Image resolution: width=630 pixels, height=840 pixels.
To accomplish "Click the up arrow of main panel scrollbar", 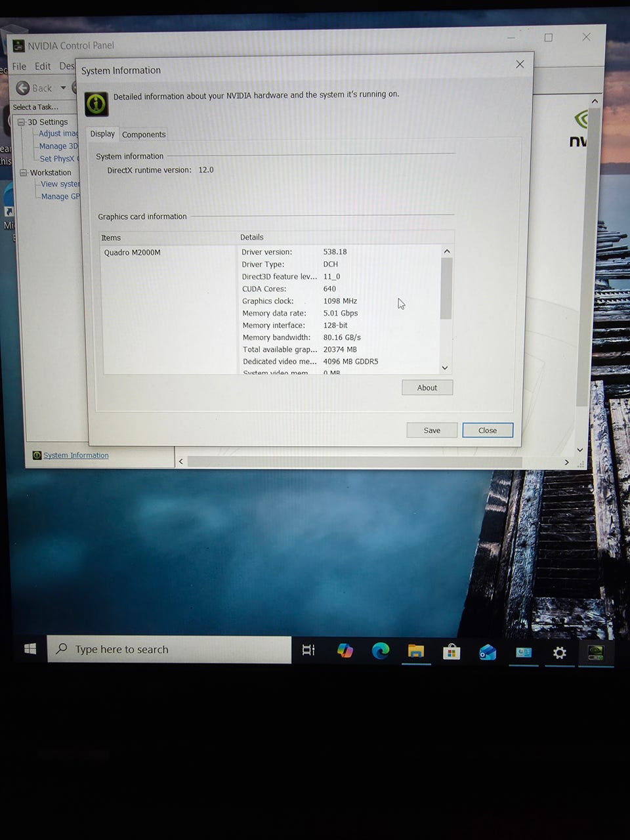I will click(x=594, y=101).
